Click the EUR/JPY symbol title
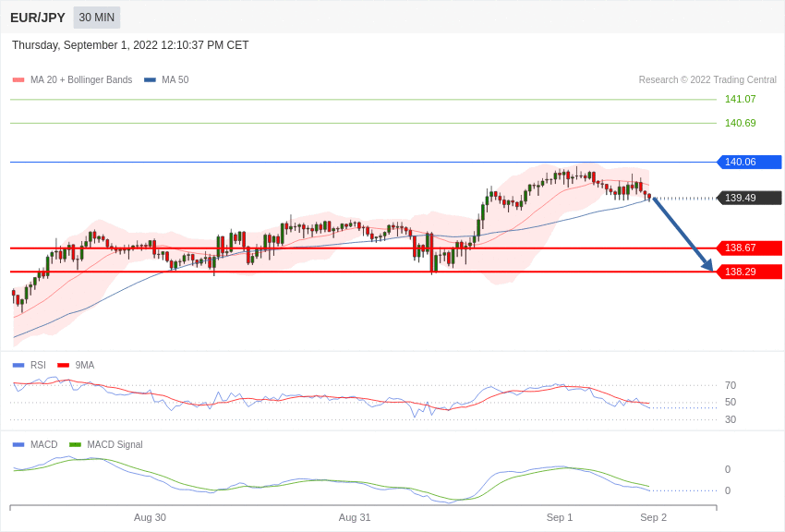 38,18
